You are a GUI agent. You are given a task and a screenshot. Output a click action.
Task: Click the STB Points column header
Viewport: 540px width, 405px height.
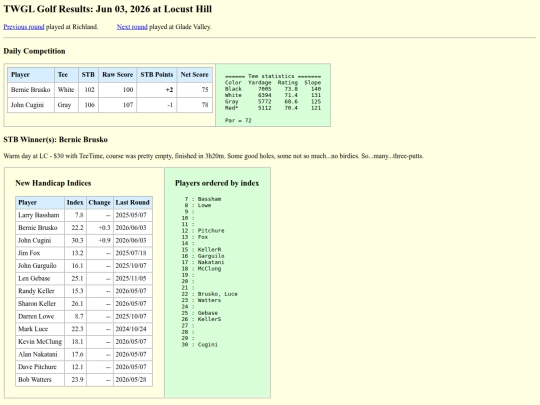click(x=157, y=75)
